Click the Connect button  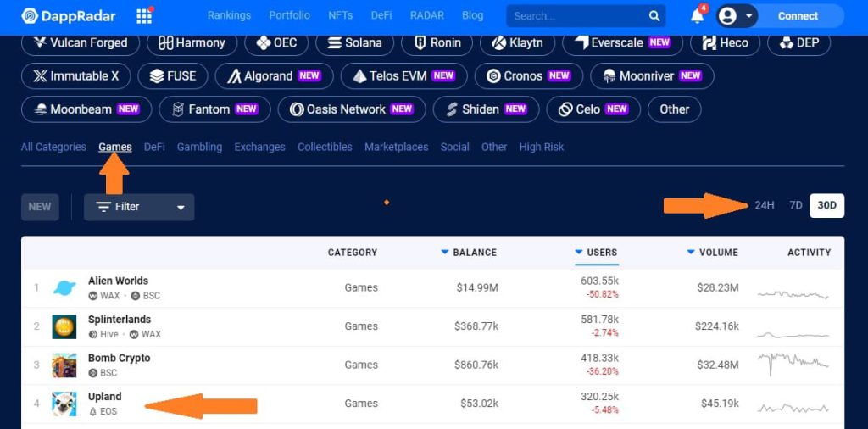coord(798,16)
